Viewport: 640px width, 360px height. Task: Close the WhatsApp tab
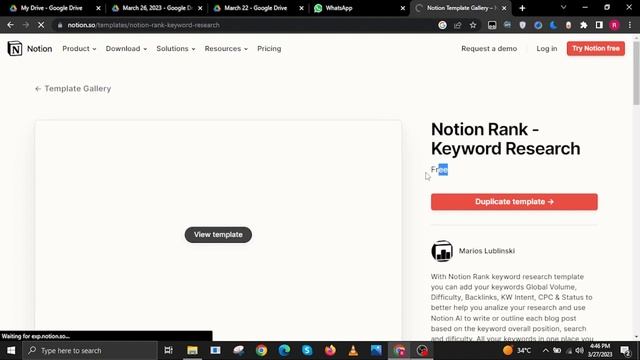click(x=402, y=8)
